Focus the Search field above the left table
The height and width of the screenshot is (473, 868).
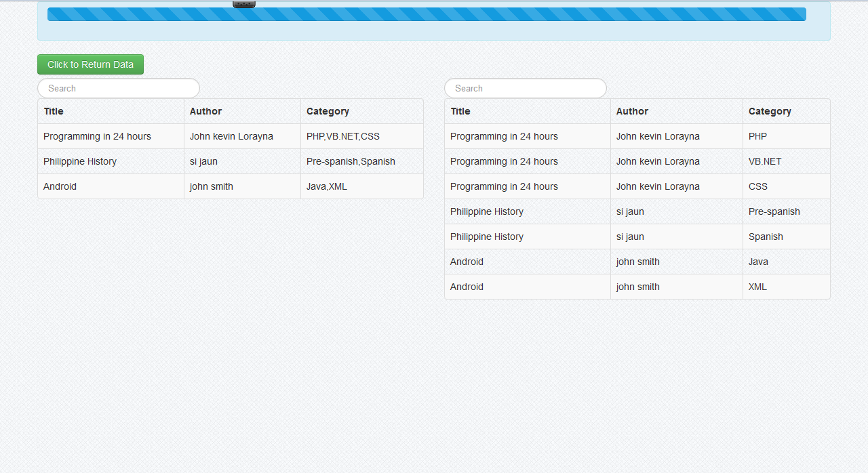pos(119,88)
